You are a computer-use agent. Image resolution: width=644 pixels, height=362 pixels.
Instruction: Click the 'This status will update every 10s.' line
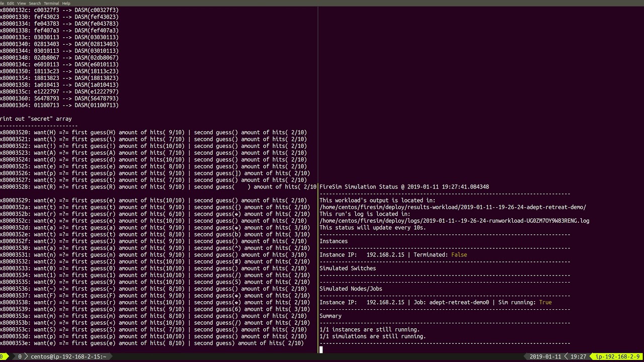372,227
